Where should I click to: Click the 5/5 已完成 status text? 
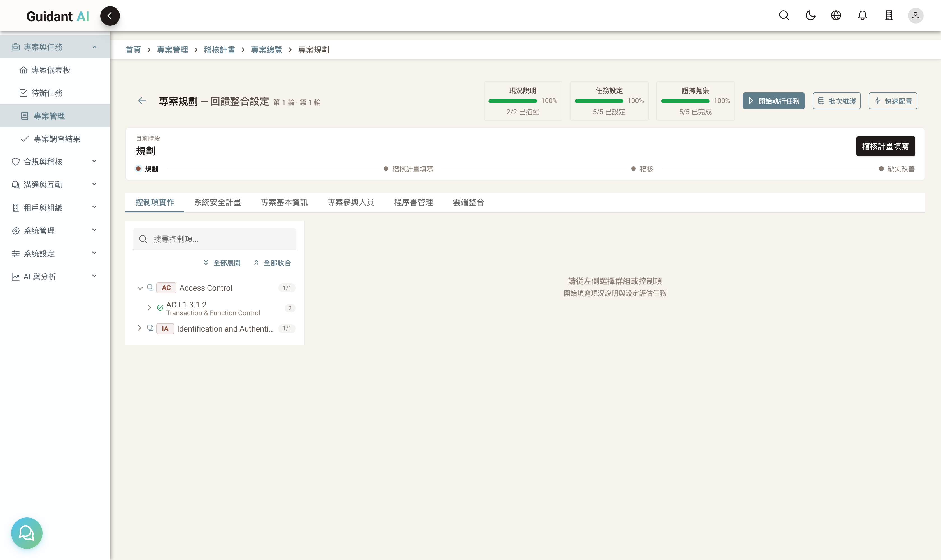[x=695, y=112]
